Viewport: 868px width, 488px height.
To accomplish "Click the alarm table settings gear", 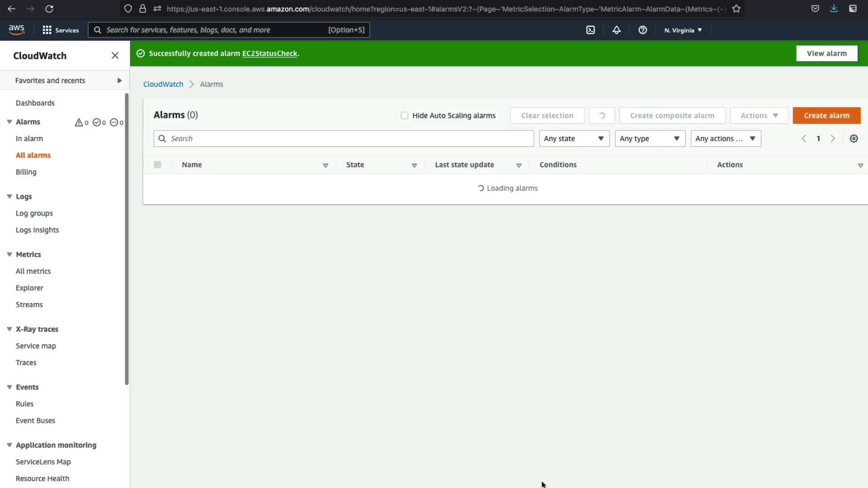I will tap(854, 139).
